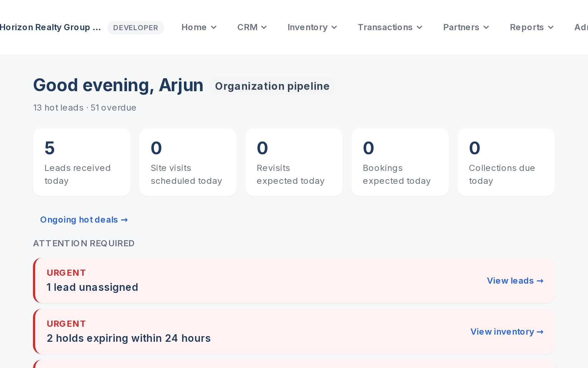Screen dimensions: 588x368
Task: Click the Organization pipeline badge
Action: pyautogui.click(x=272, y=86)
